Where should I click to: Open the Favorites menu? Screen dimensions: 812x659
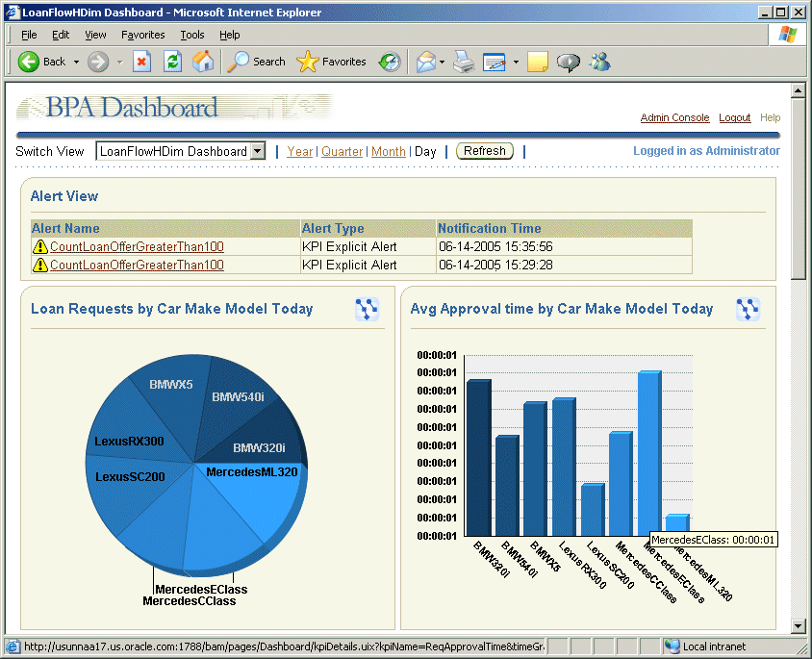[143, 35]
